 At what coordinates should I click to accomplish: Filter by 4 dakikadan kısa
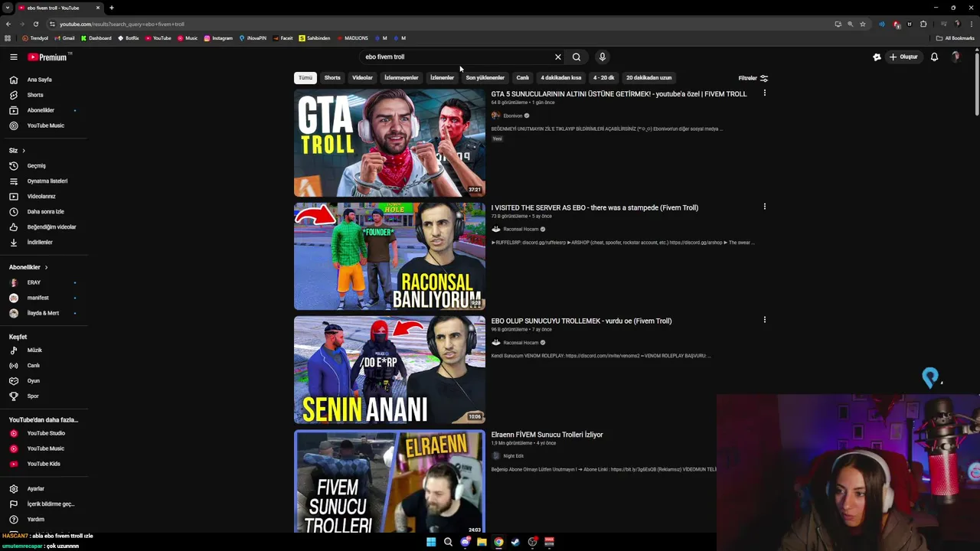[560, 77]
